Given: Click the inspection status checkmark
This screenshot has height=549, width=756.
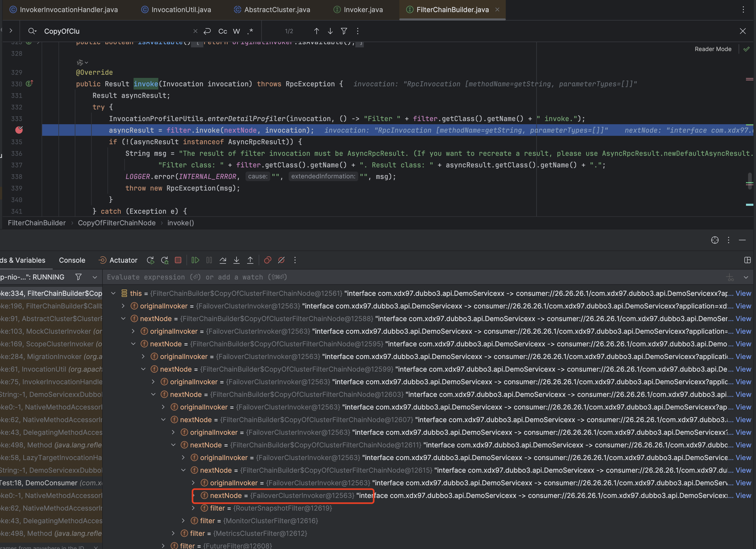Looking at the screenshot, I should point(746,49).
